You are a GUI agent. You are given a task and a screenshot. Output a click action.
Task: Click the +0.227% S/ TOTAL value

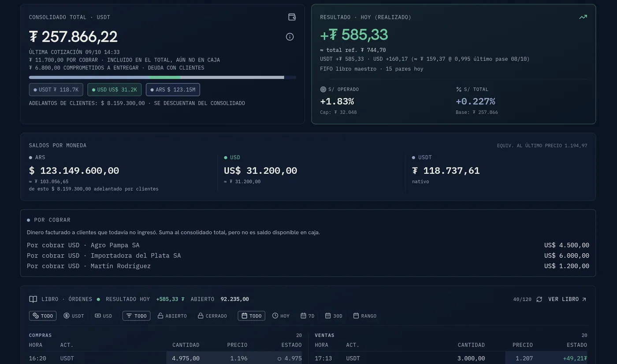(476, 102)
